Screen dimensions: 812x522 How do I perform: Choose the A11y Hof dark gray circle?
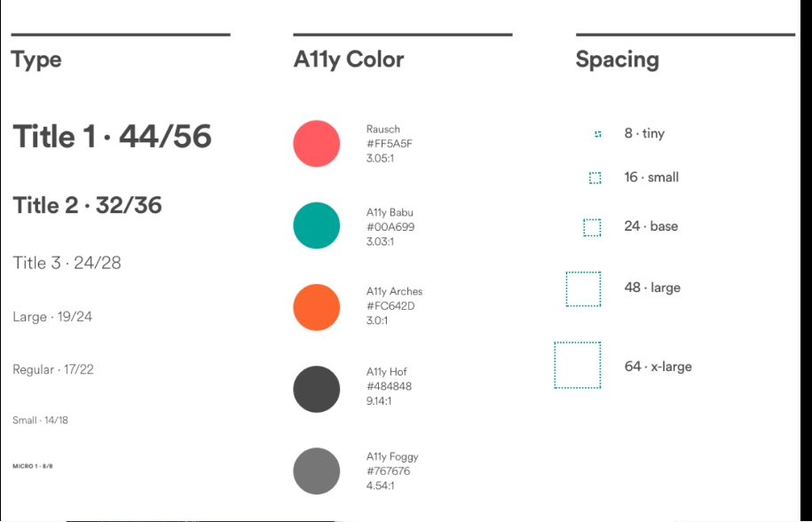[317, 389]
